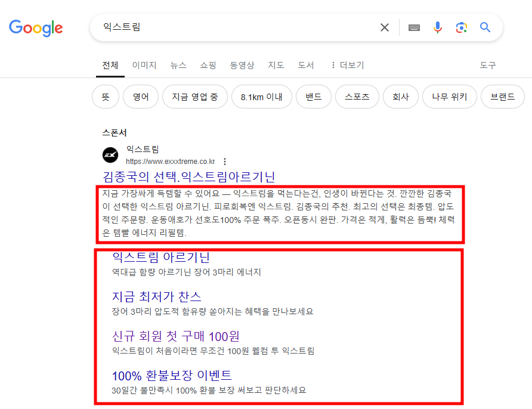
Task: Apply the 스포츠 filter chip
Action: 357,97
